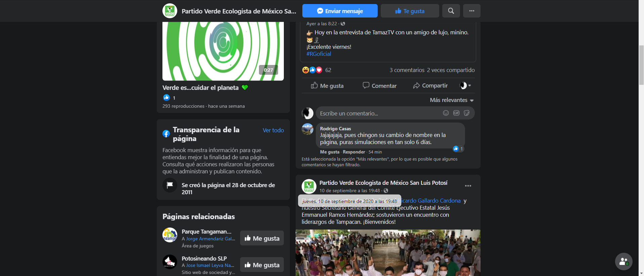
Task: Open the Jose Ismael Leyva Na... link
Action: point(210,265)
